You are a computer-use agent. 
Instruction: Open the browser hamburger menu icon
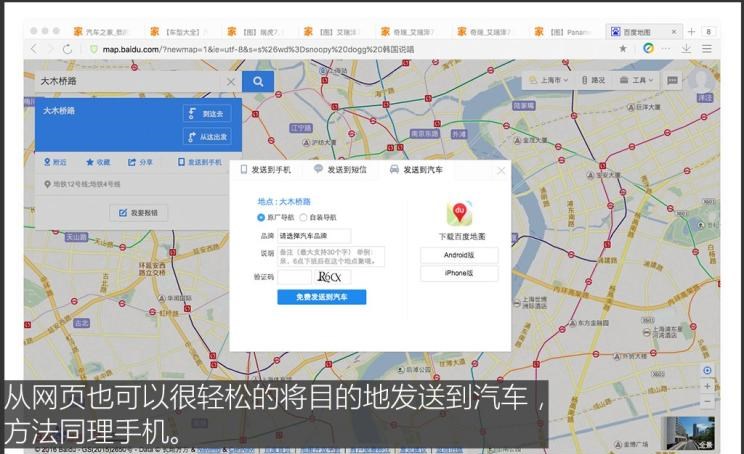pos(707,48)
